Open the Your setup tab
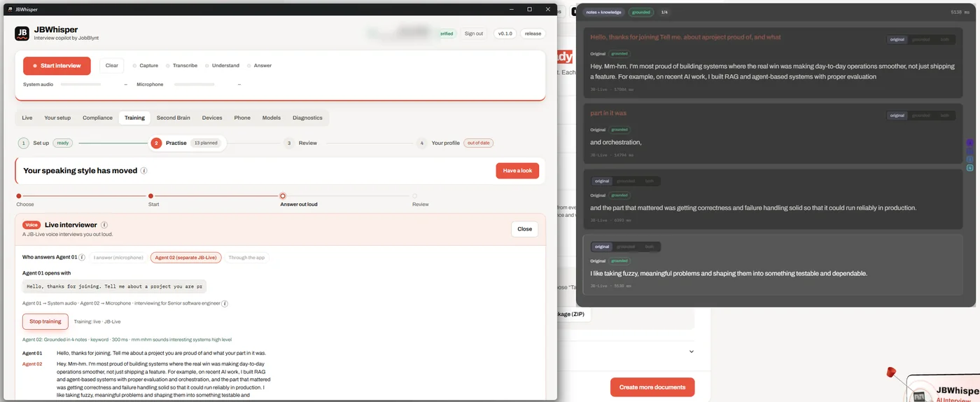980x402 pixels. coord(57,118)
